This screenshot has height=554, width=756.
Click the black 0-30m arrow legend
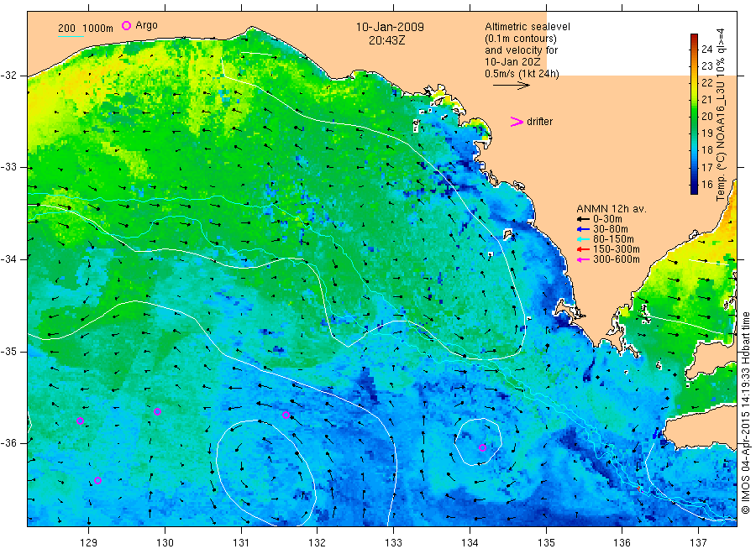coord(583,219)
